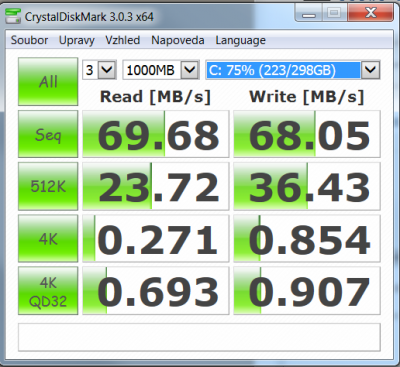The width and height of the screenshot is (400, 367).
Task: Click the empty comment field at bottom
Action: [199, 337]
